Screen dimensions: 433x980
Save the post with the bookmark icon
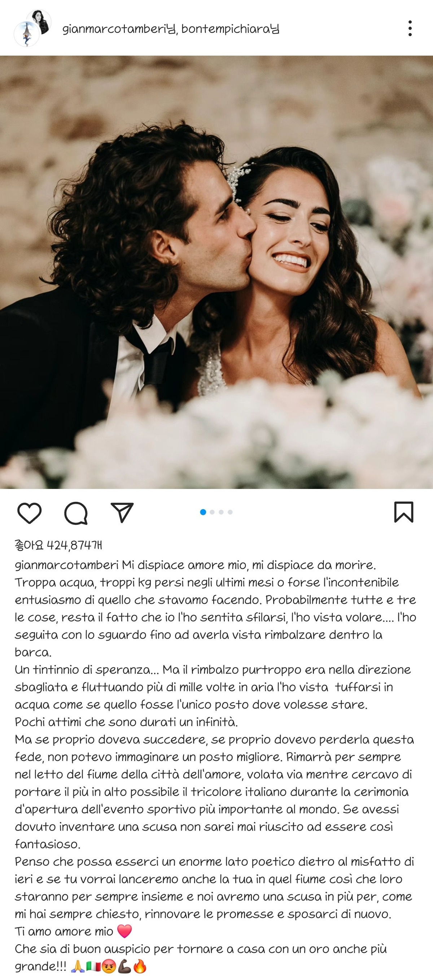[403, 512]
